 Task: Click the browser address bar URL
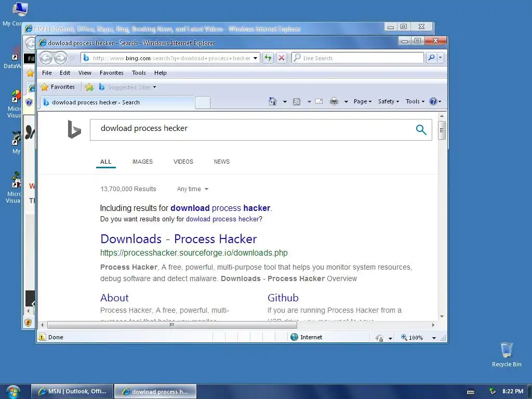pyautogui.click(x=171, y=58)
